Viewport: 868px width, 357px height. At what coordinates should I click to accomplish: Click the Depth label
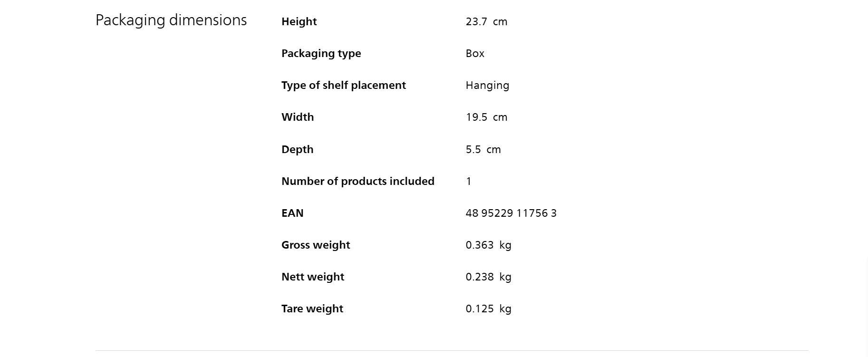click(297, 150)
